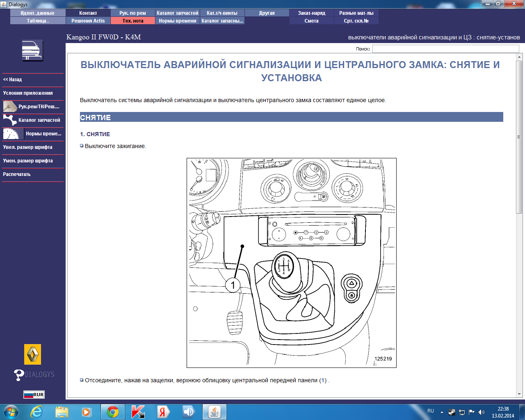Open Yandex from the taskbar

(x=163, y=412)
